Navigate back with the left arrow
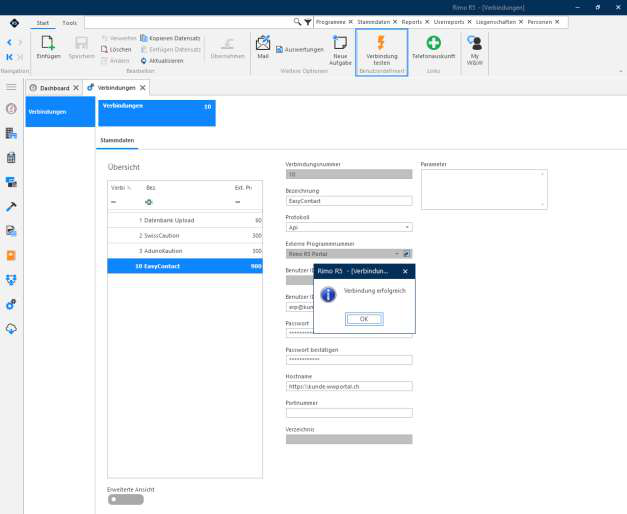The width and height of the screenshot is (627, 514). pyautogui.click(x=9, y=42)
